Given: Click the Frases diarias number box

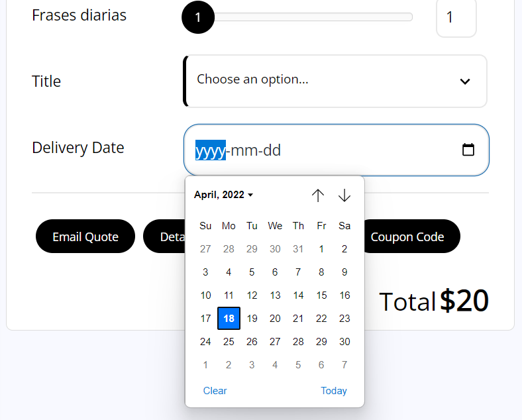Looking at the screenshot, I should pyautogui.click(x=456, y=17).
